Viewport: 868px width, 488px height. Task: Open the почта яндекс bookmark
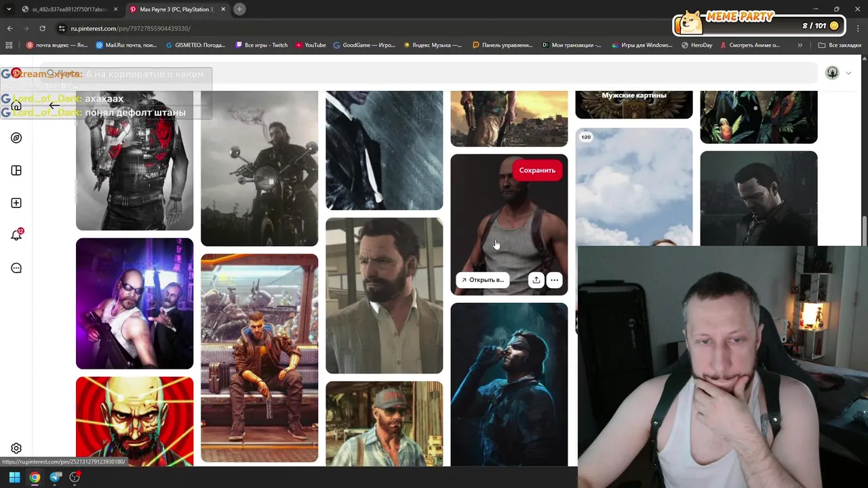[57, 45]
